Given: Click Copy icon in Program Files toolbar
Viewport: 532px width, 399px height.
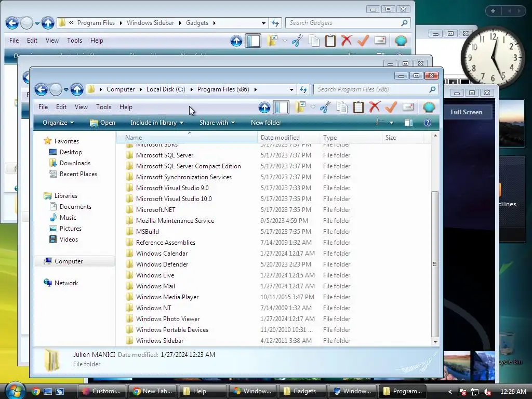Looking at the screenshot, I should point(342,107).
